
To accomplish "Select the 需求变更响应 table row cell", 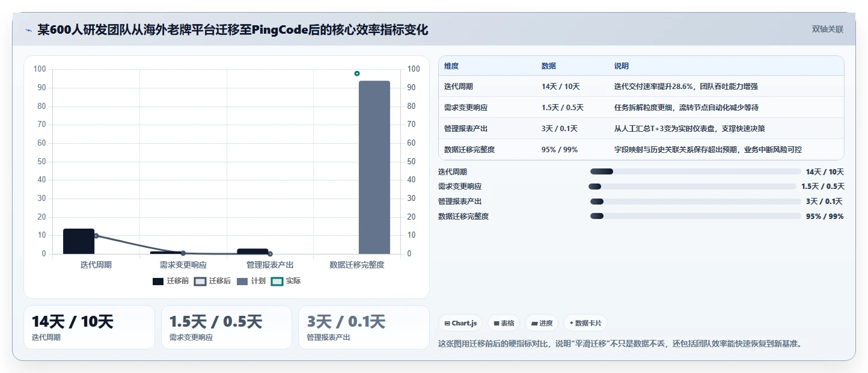I will click(x=466, y=108).
